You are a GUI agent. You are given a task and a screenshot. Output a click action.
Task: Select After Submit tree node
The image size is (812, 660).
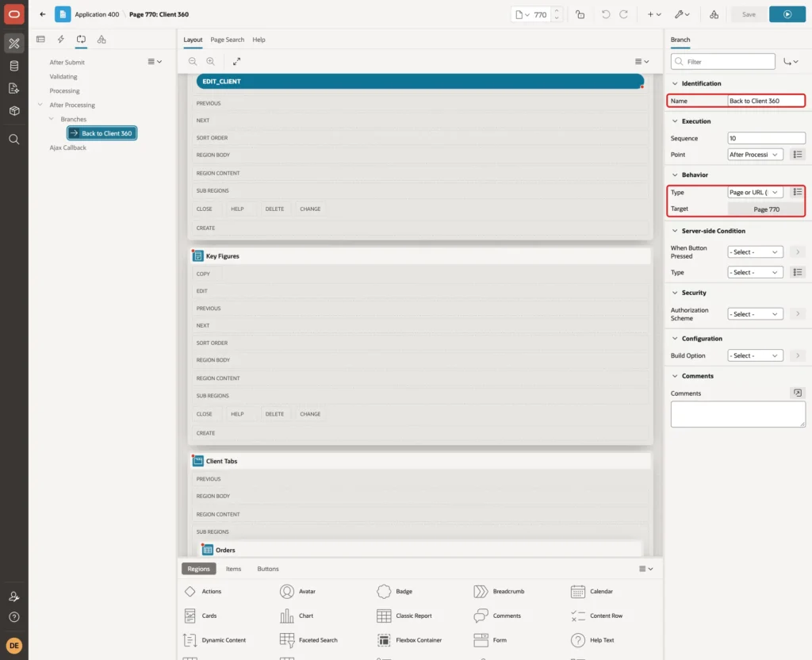coord(67,62)
